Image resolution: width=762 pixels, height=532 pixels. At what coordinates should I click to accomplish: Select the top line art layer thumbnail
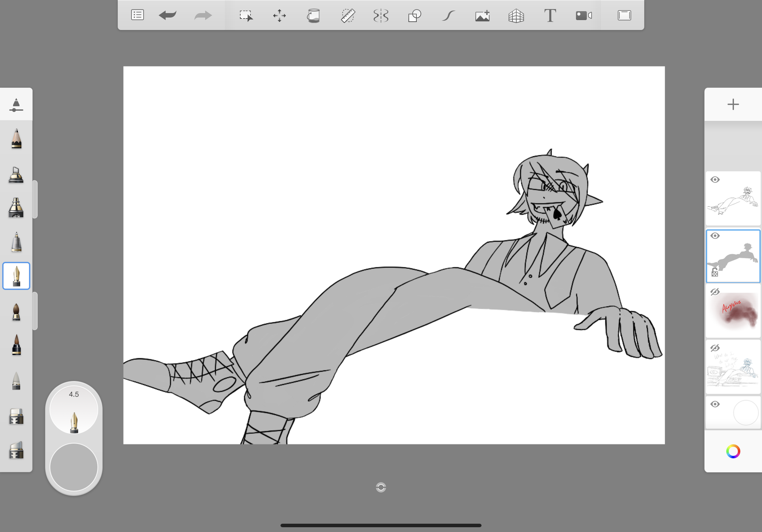pyautogui.click(x=733, y=198)
